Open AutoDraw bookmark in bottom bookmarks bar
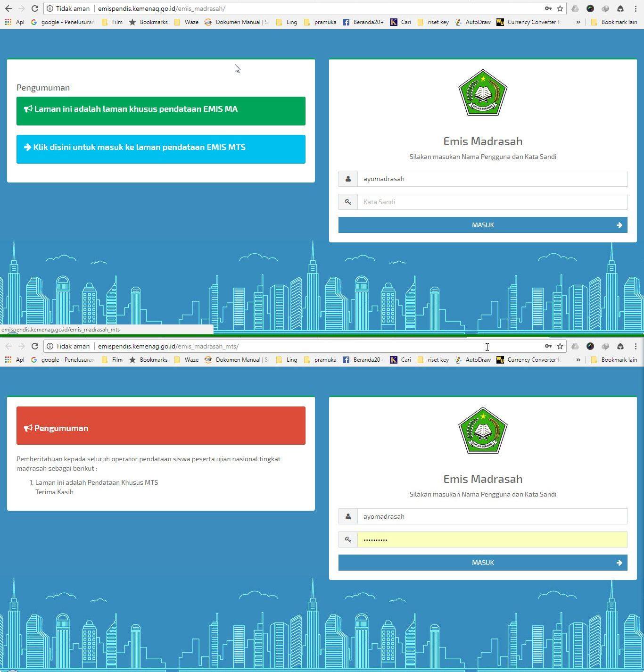 click(473, 360)
